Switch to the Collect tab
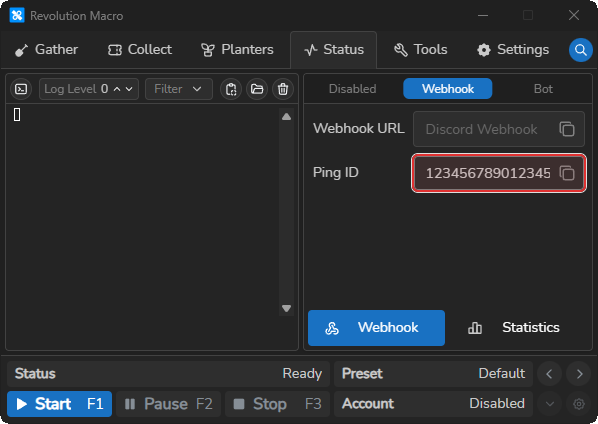The height and width of the screenshot is (424, 598). [140, 50]
